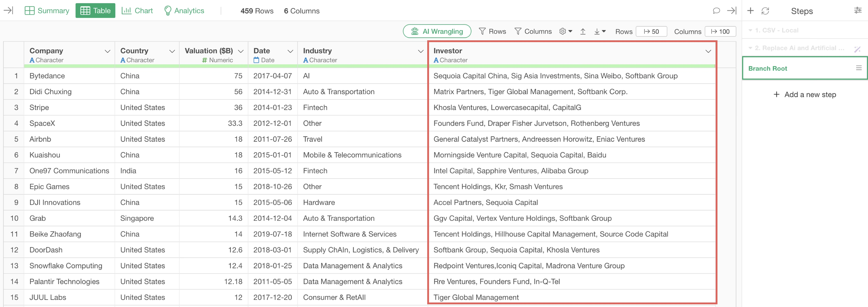Click the magic wand icon on step 2

pyautogui.click(x=857, y=49)
